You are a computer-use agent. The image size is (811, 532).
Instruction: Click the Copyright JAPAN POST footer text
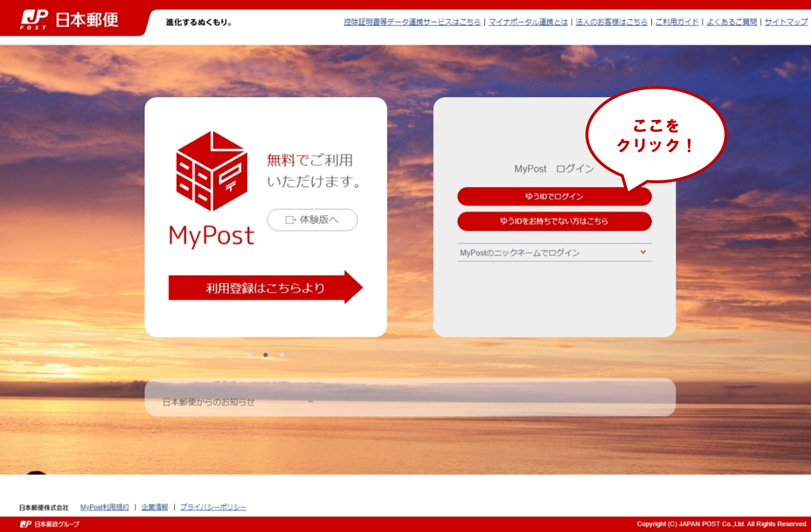pyautogui.click(x=722, y=524)
